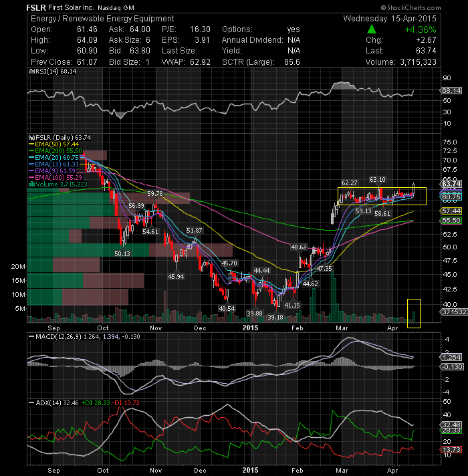Click the Last value 63.74 in header
The width and height of the screenshot is (468, 476).
tap(426, 51)
